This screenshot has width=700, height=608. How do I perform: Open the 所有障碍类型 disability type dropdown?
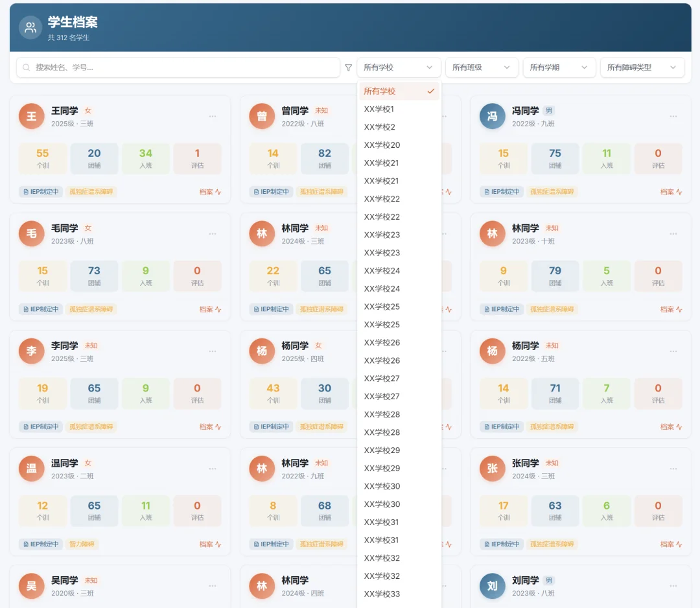click(642, 67)
